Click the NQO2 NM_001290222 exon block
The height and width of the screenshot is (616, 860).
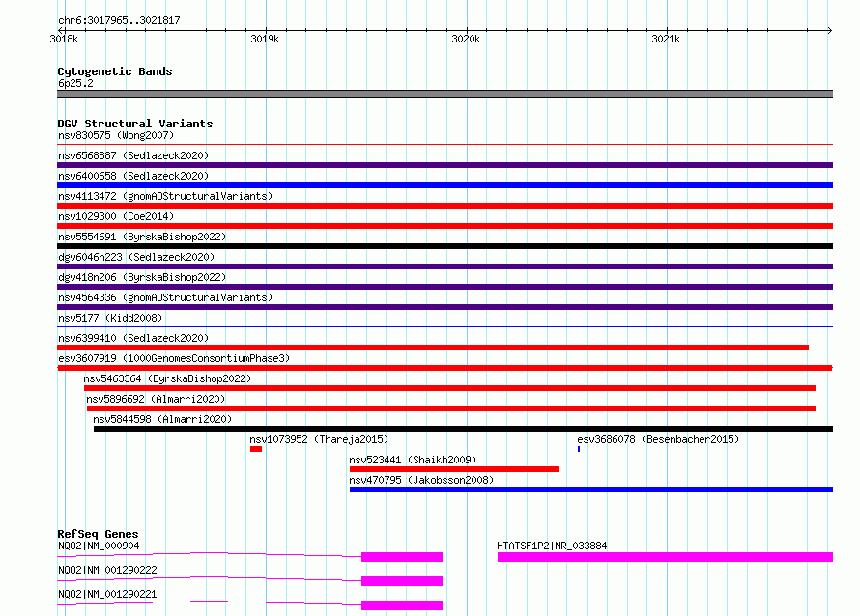coord(401,581)
